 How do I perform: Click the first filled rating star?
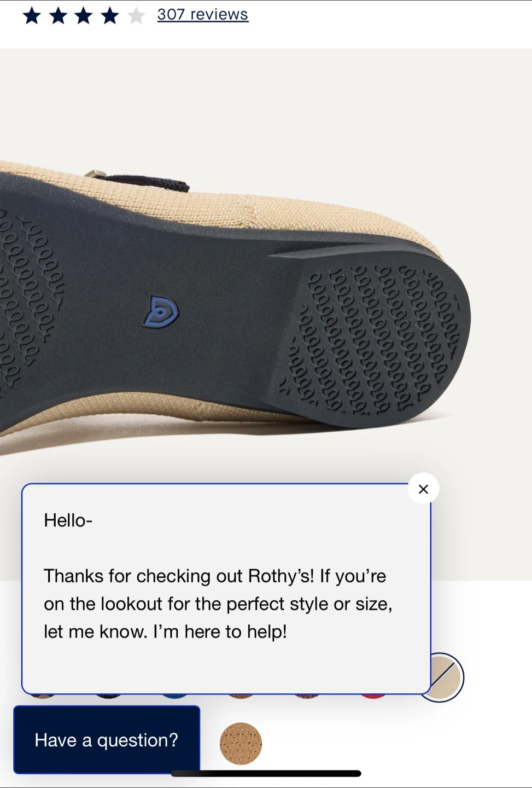coord(32,15)
